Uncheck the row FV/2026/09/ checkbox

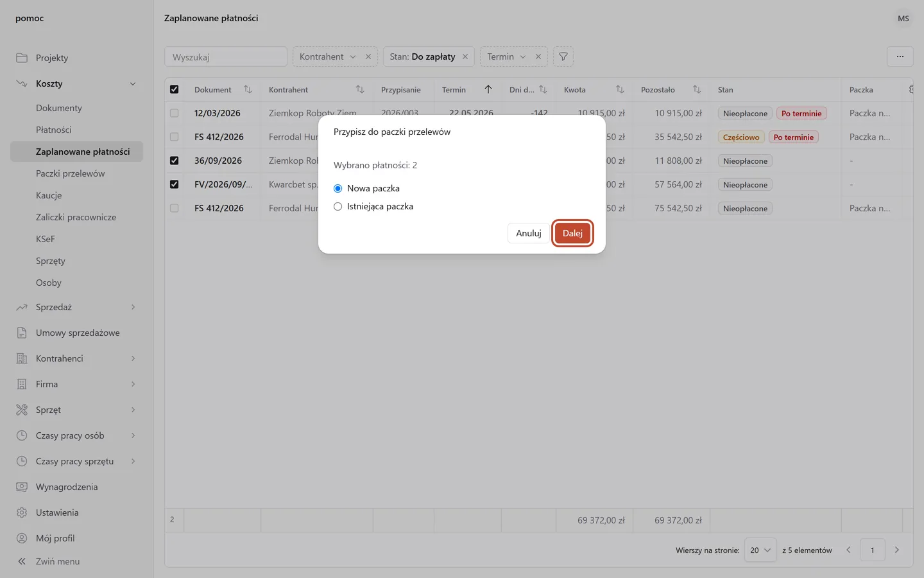pyautogui.click(x=174, y=184)
